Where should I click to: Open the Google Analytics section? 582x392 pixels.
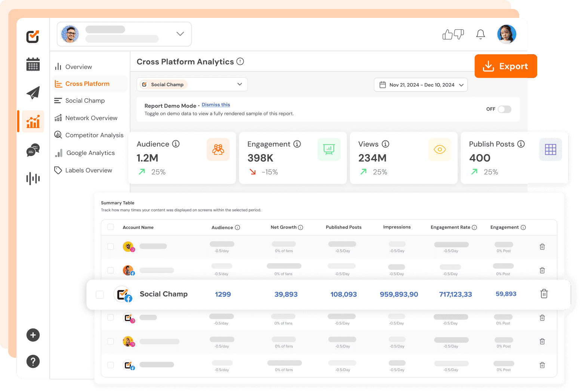[90, 153]
